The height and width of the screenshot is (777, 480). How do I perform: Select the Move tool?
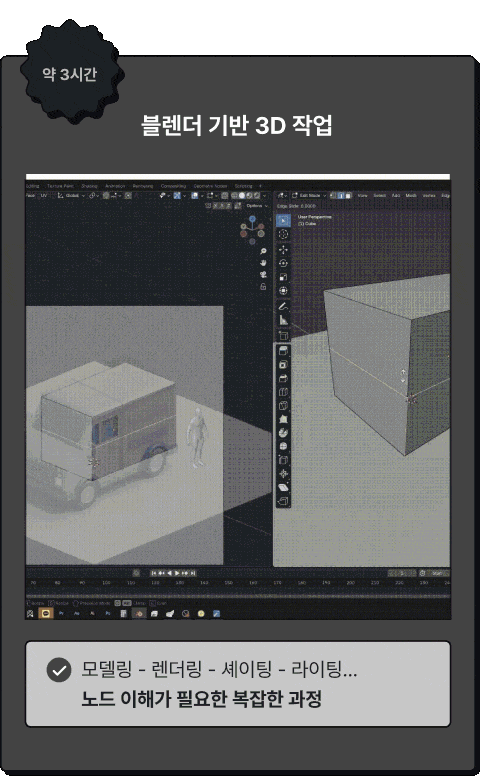click(283, 249)
